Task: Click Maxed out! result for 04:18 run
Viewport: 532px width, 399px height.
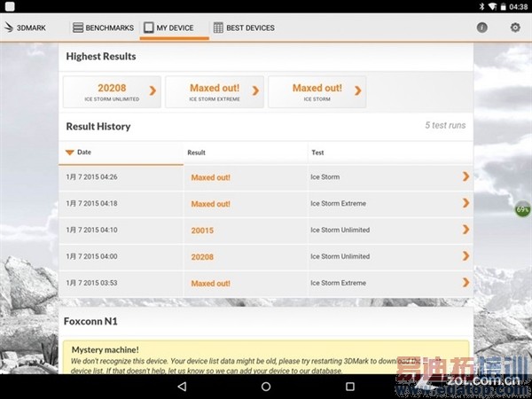Action: pyautogui.click(x=211, y=204)
